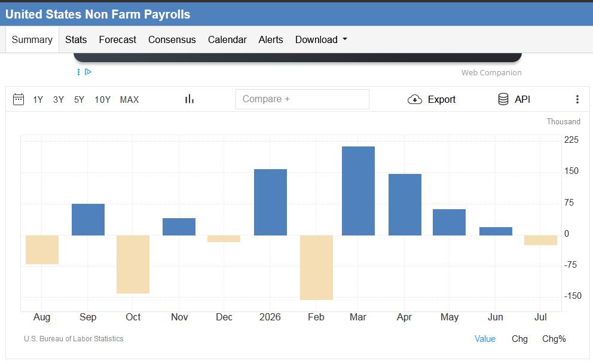This screenshot has height=364, width=593.
Task: Open the three-dot chart options menu
Action: 577,99
